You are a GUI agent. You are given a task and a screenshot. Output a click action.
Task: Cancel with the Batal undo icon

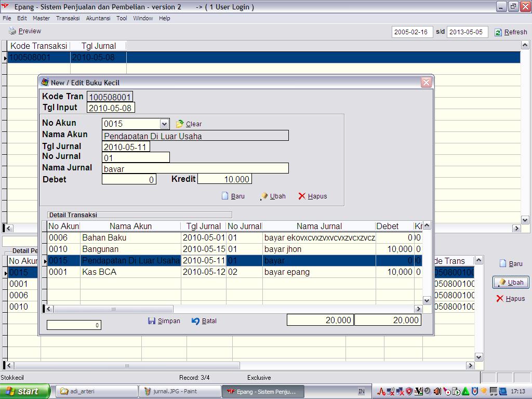196,321
